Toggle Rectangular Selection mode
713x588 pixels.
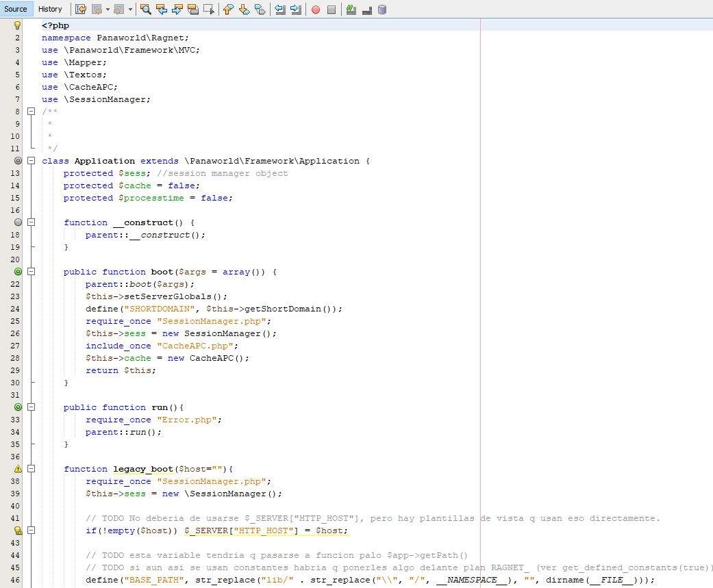(209, 9)
